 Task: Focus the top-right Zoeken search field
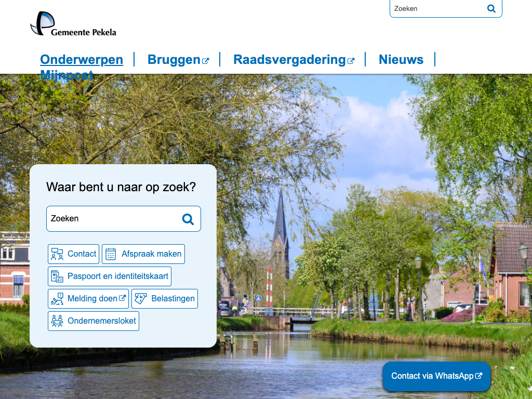click(436, 9)
